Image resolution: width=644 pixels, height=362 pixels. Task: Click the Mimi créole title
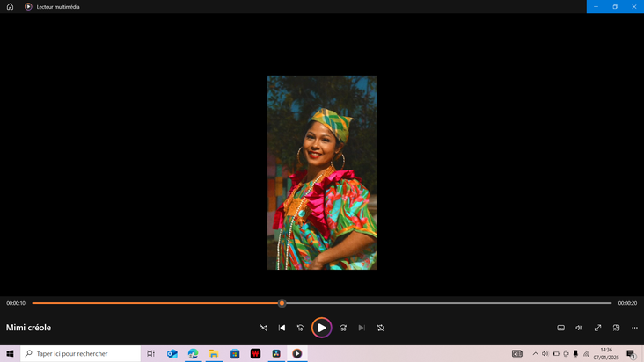[x=28, y=328]
